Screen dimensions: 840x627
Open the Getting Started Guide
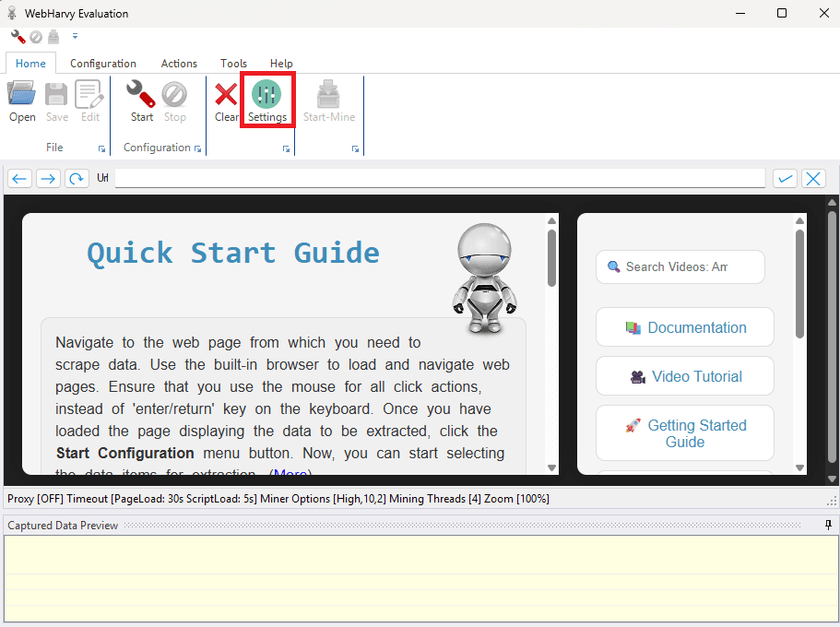[x=684, y=433]
